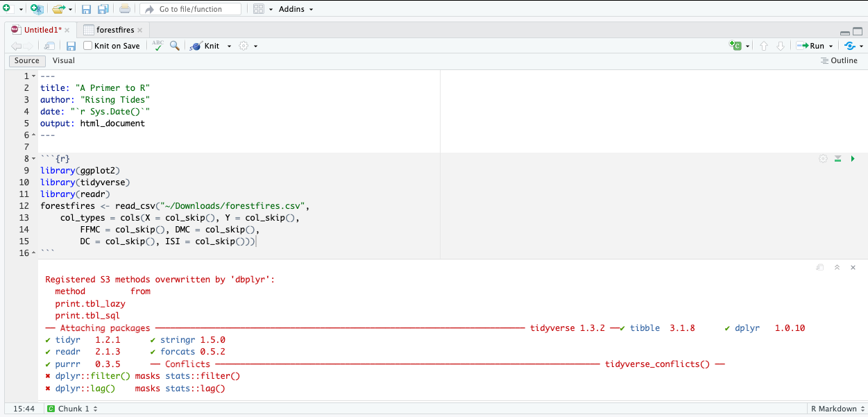Knit the document
The height and width of the screenshot is (417, 868).
(205, 46)
